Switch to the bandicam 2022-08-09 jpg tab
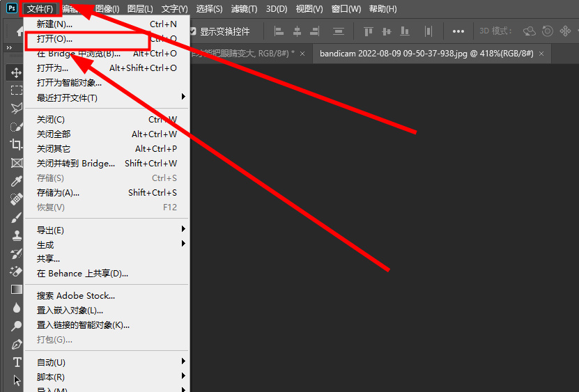Image resolution: width=579 pixels, height=392 pixels. click(x=426, y=54)
